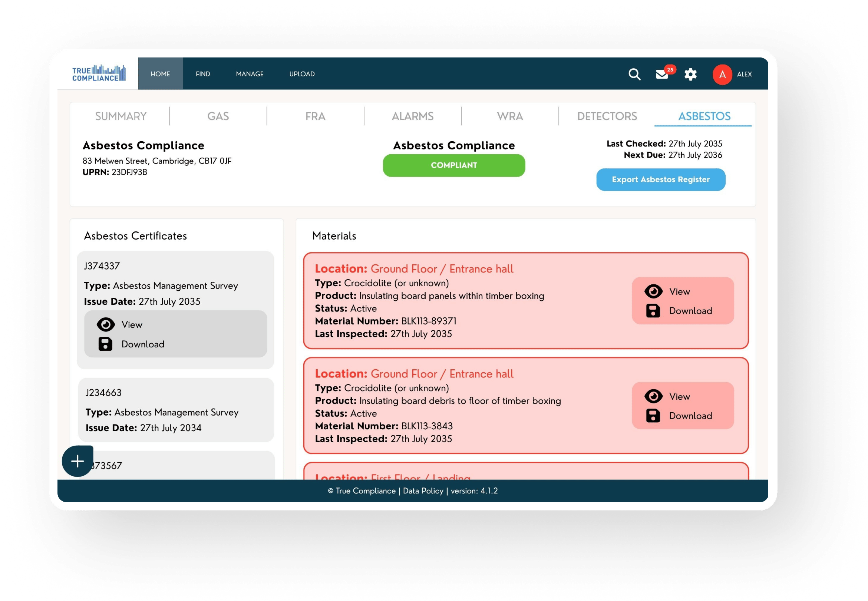Screen dimensions: 868x601
Task: Click Export Asbestos Register button
Action: (660, 179)
